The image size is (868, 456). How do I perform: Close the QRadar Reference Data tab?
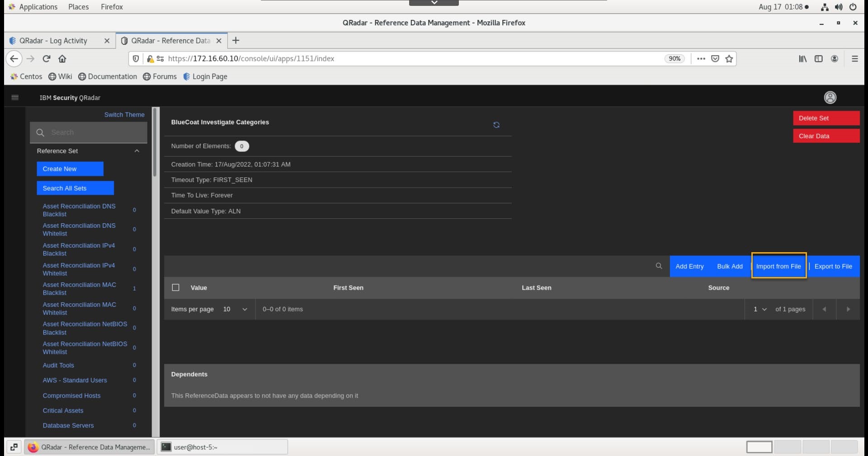click(x=219, y=41)
